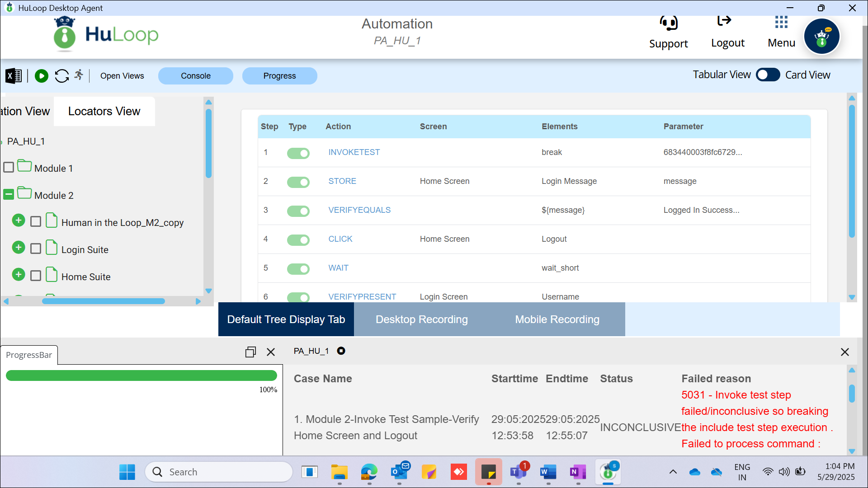
Task: Open the Locators View tab
Action: (104, 111)
